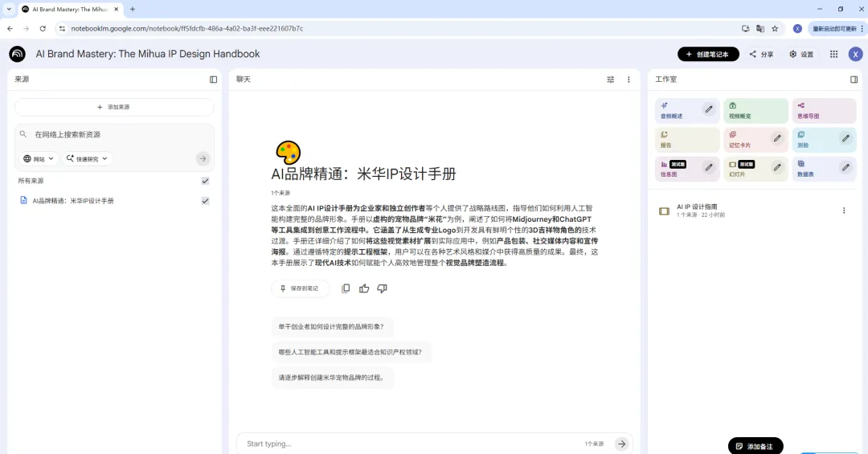Image resolution: width=868 pixels, height=454 pixels.
Task: Click the 1个来源 label under title
Action: point(280,193)
